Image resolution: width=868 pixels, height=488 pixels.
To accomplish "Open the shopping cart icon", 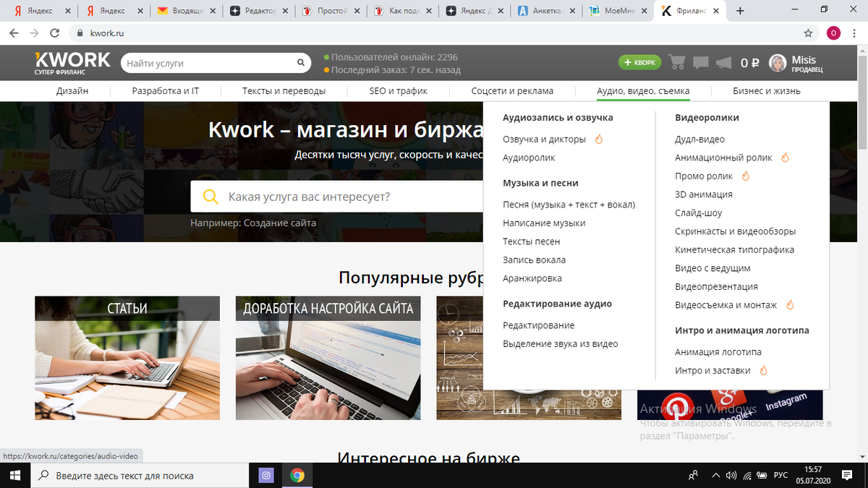I will (677, 62).
